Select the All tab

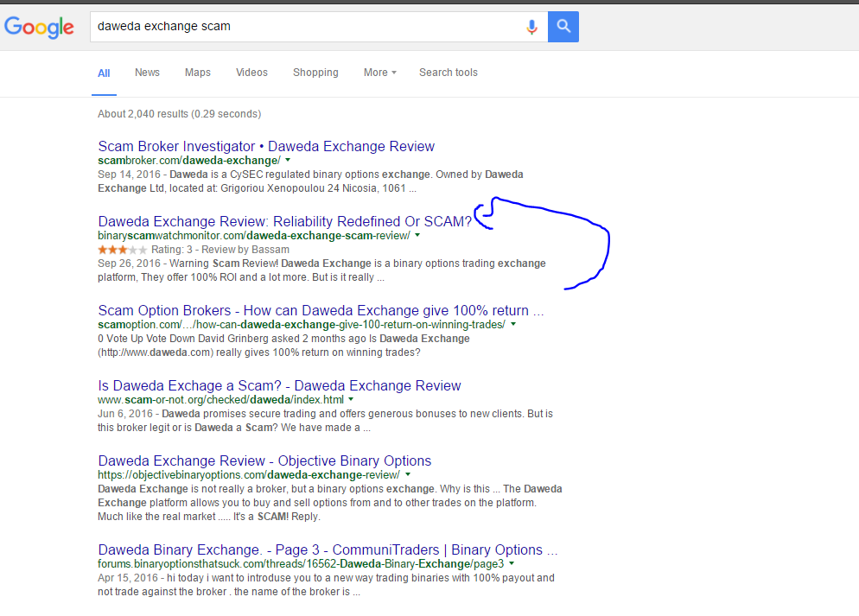104,73
